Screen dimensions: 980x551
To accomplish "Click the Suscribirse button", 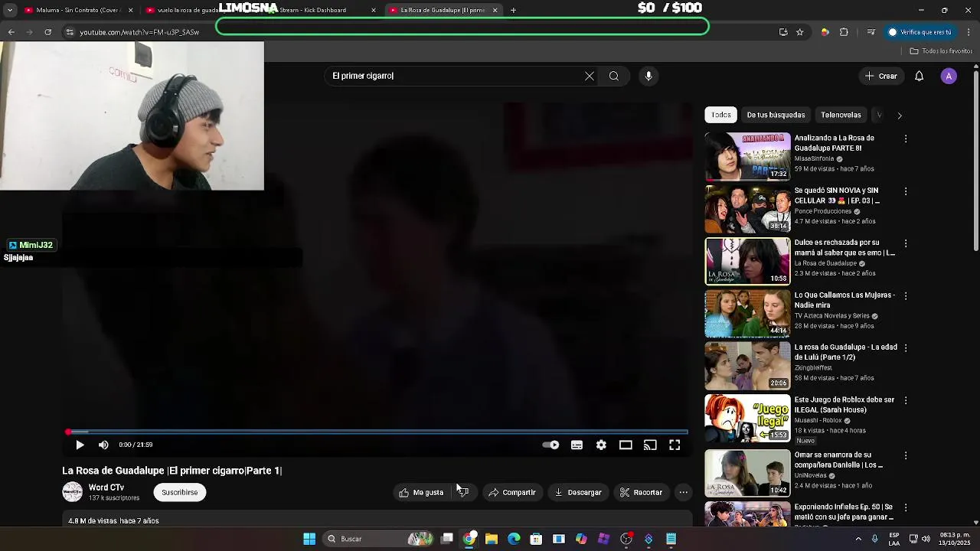I will coord(180,492).
